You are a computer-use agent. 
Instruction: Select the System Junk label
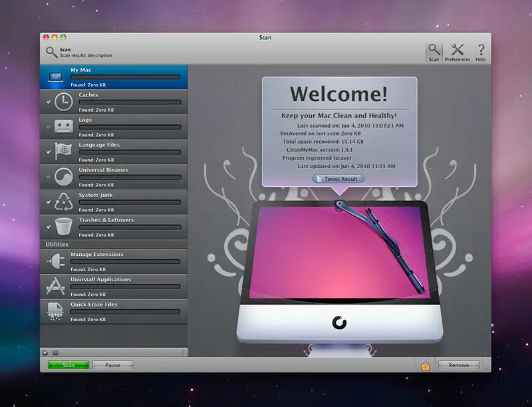coord(96,195)
